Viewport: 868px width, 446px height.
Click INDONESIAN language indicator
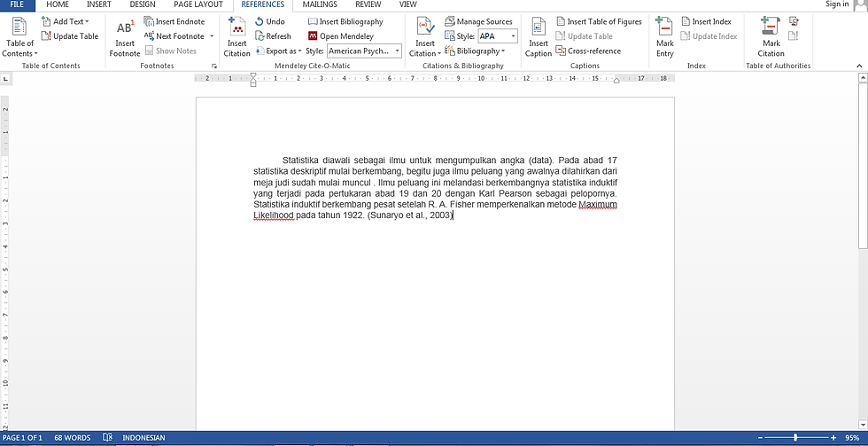(143, 438)
